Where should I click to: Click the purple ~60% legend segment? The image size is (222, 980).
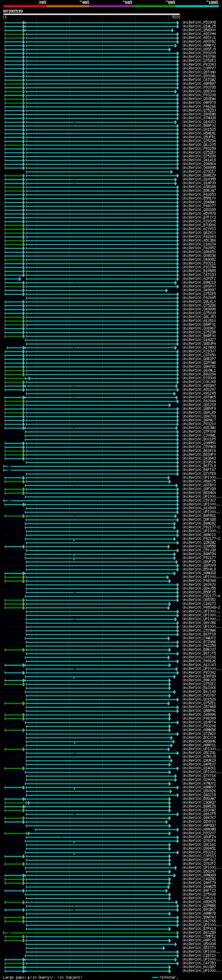point(111,6)
